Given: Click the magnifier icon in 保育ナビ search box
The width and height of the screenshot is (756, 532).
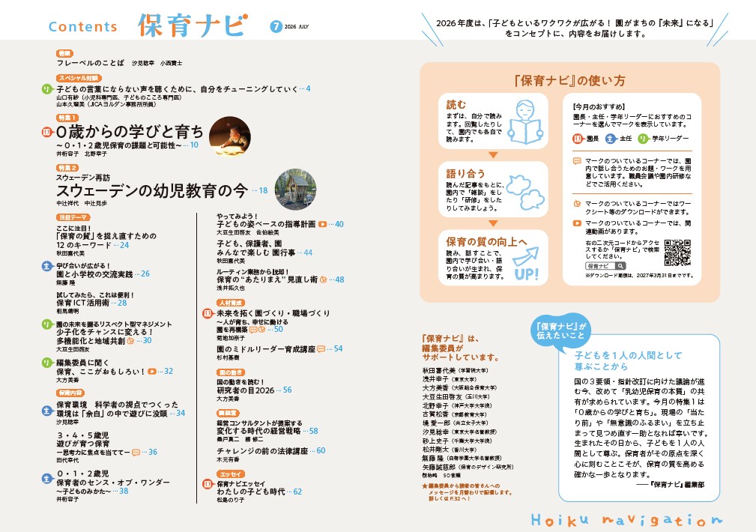Looking at the screenshot, I should [x=620, y=266].
